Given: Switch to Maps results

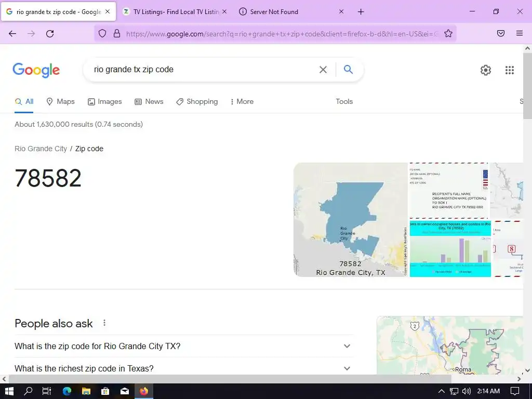Looking at the screenshot, I should tap(60, 101).
